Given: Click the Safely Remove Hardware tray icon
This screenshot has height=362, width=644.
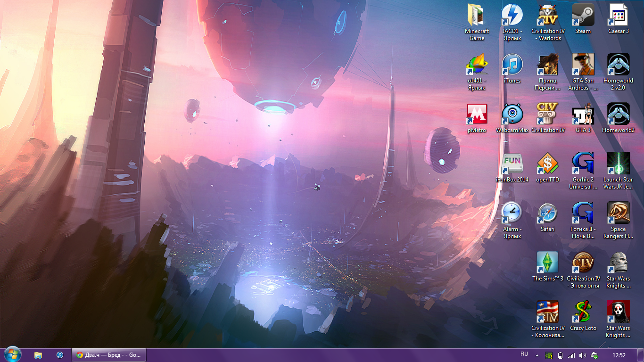Looking at the screenshot, I should (x=594, y=355).
